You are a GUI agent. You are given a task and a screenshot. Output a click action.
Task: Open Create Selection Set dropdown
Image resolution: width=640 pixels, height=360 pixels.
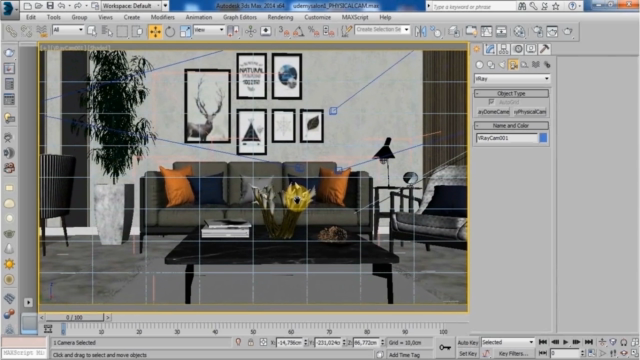[x=382, y=29]
